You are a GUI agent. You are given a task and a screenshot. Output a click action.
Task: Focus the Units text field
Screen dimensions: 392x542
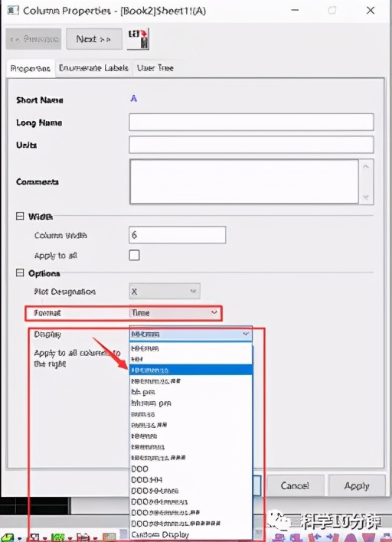pyautogui.click(x=251, y=145)
